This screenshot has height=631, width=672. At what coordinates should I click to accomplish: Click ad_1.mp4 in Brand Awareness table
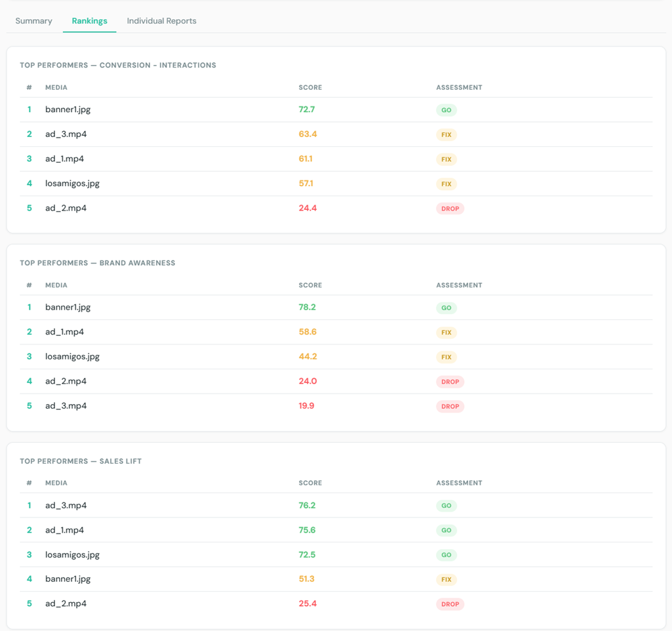point(65,332)
